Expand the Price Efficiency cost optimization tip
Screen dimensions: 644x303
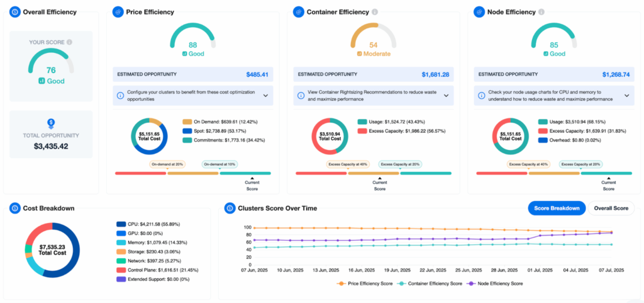[x=266, y=96]
